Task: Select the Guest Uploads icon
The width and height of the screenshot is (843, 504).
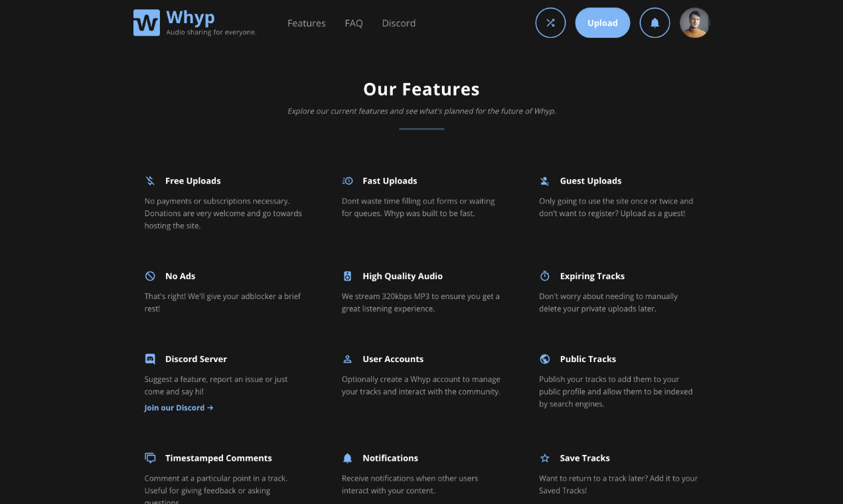Action: (544, 180)
